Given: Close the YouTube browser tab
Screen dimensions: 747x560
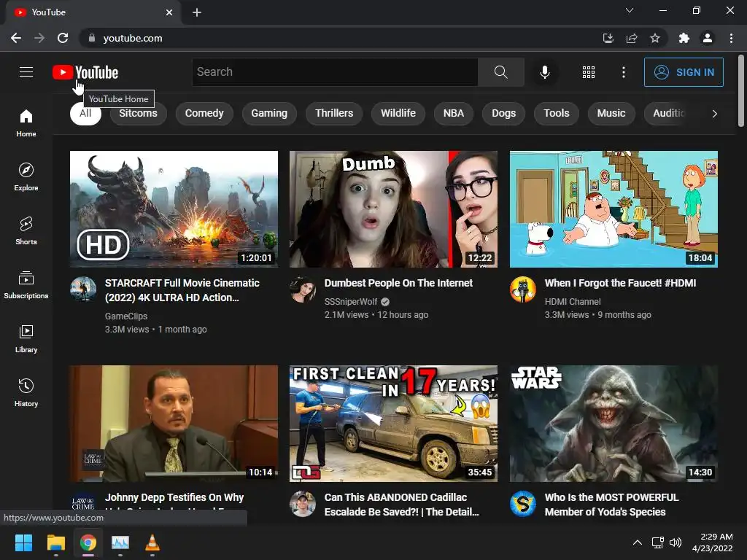Looking at the screenshot, I should 169,12.
